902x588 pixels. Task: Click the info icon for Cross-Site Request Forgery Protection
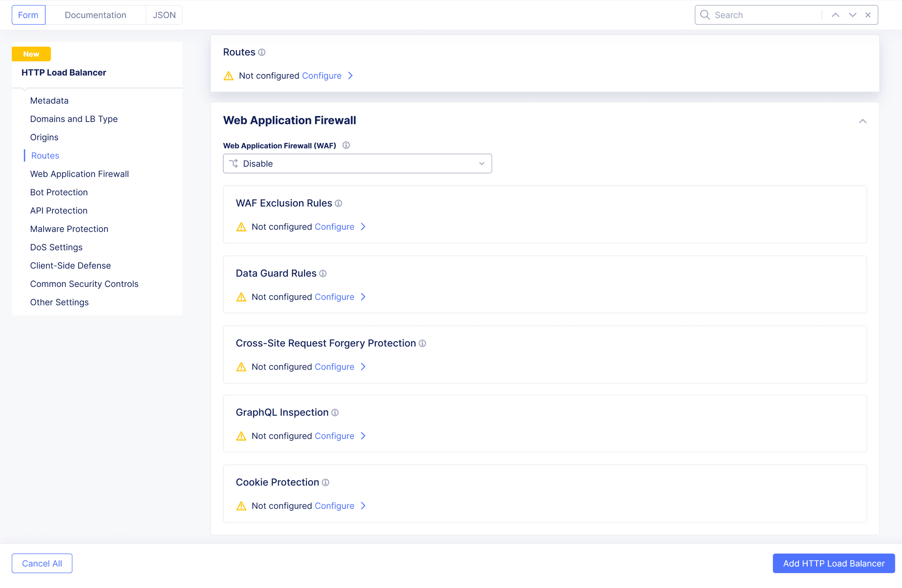coord(422,343)
